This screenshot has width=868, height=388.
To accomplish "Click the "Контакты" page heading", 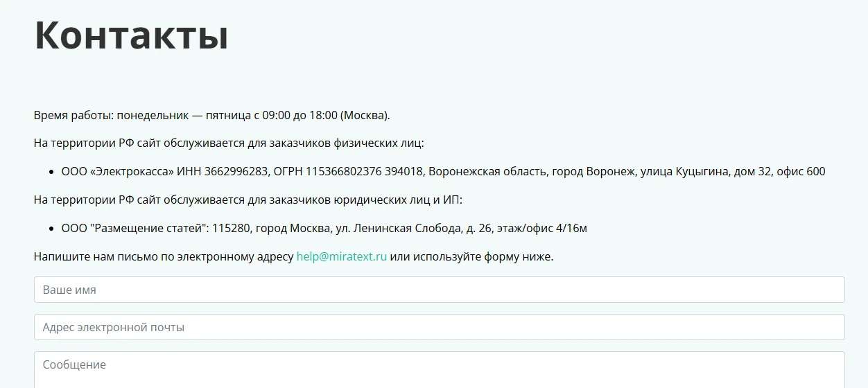I will [131, 35].
